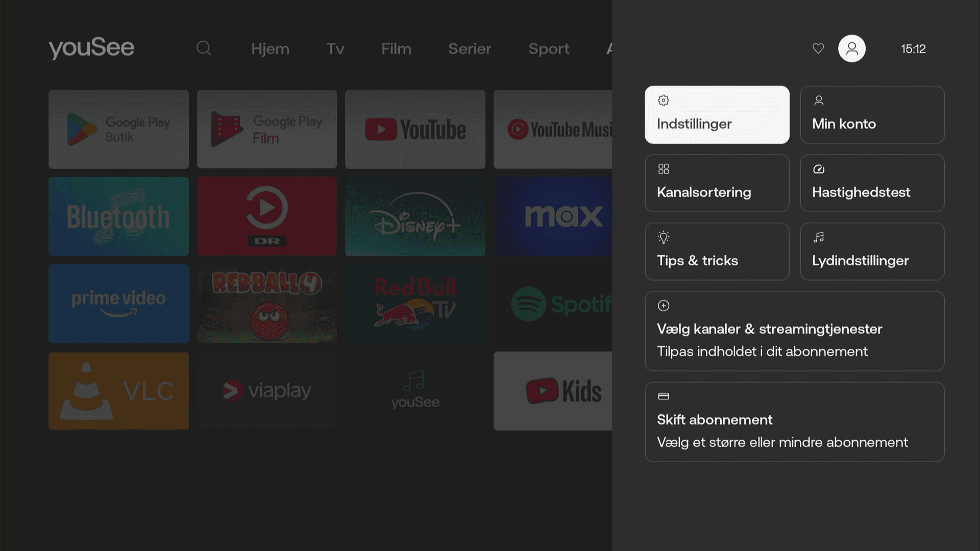
Task: Open Indstillinger settings menu
Action: [x=717, y=114]
